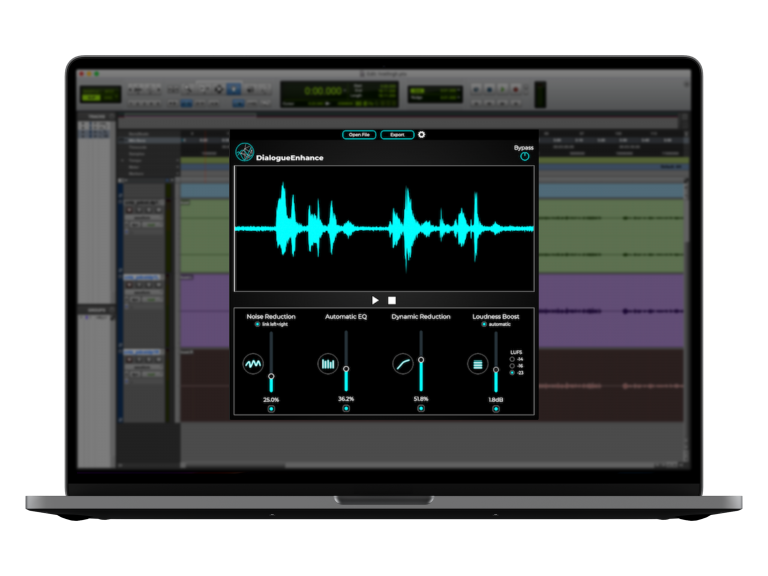Image resolution: width=768 pixels, height=576 pixels.
Task: Adjust the Noise Reduction slider handle
Action: pos(271,376)
